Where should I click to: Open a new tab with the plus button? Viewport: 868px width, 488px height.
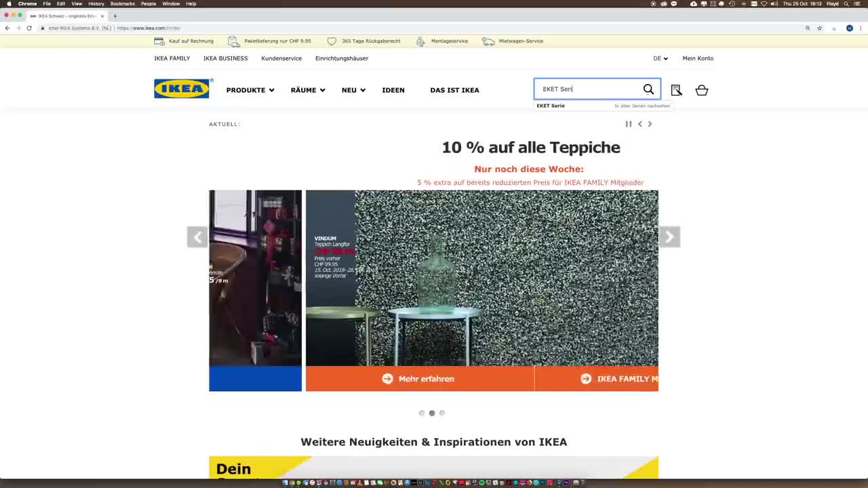[115, 16]
